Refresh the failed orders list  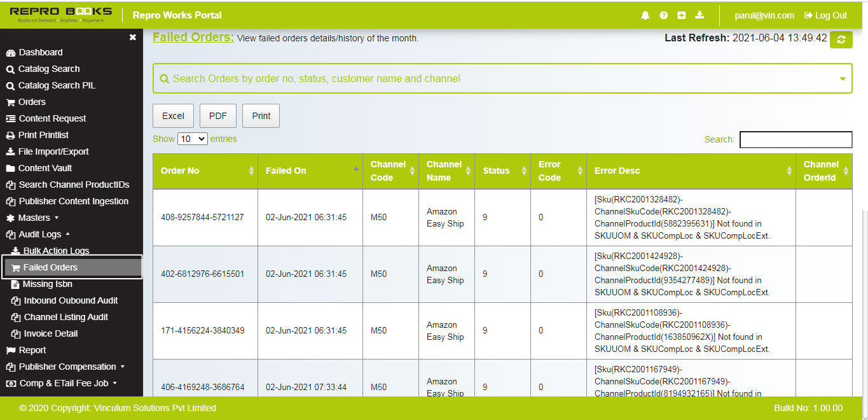click(841, 39)
